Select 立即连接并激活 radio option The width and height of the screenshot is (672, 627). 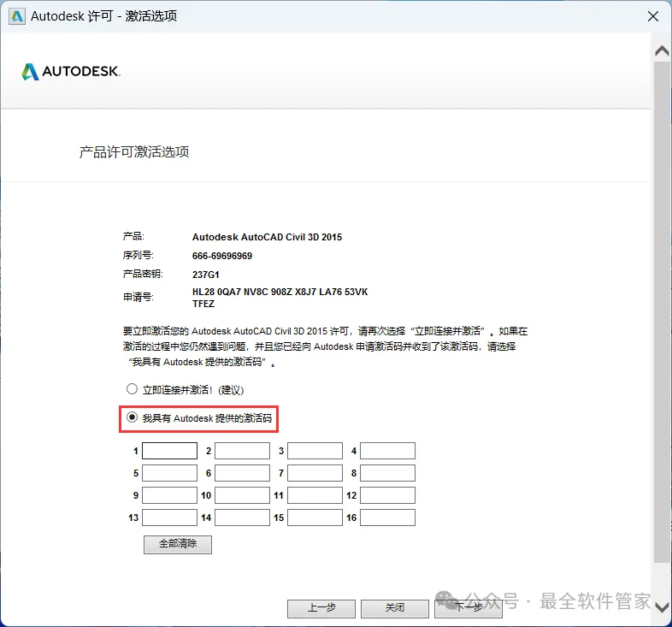132,389
